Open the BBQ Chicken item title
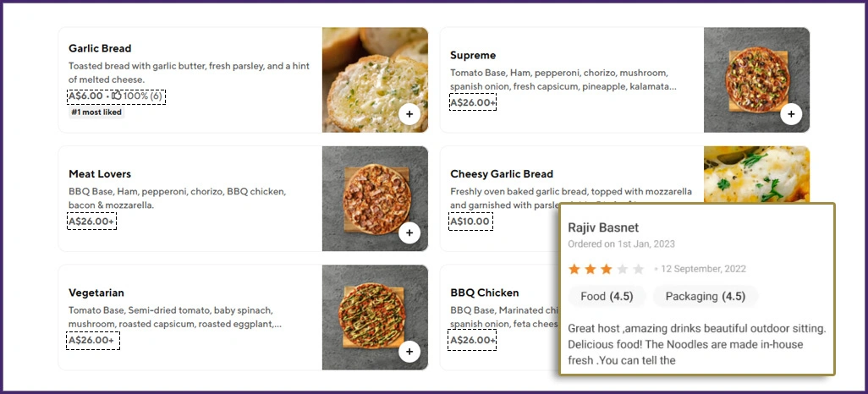Viewport: 868px width, 394px height. (484, 293)
